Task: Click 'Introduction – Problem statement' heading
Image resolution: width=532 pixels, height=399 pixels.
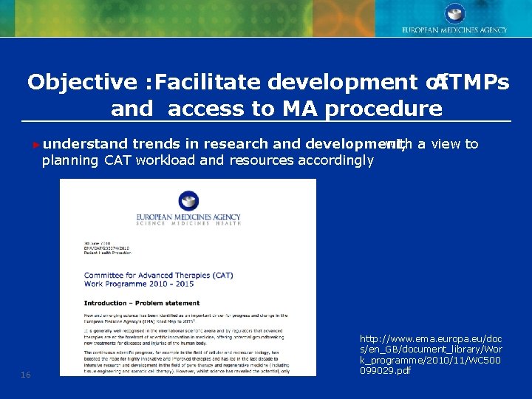Action: click(x=141, y=303)
